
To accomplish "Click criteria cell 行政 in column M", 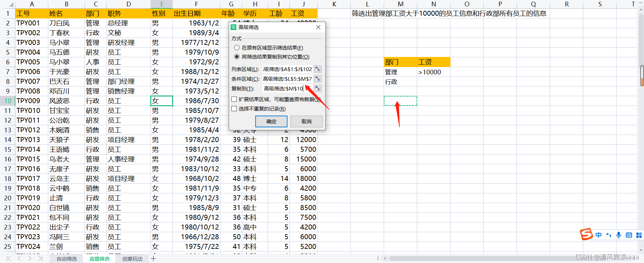I will [x=400, y=82].
